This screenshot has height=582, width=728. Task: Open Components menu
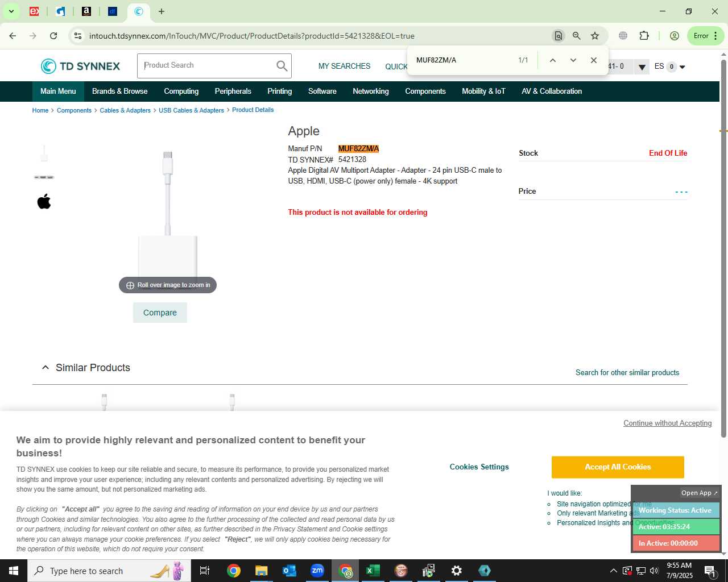[425, 92]
